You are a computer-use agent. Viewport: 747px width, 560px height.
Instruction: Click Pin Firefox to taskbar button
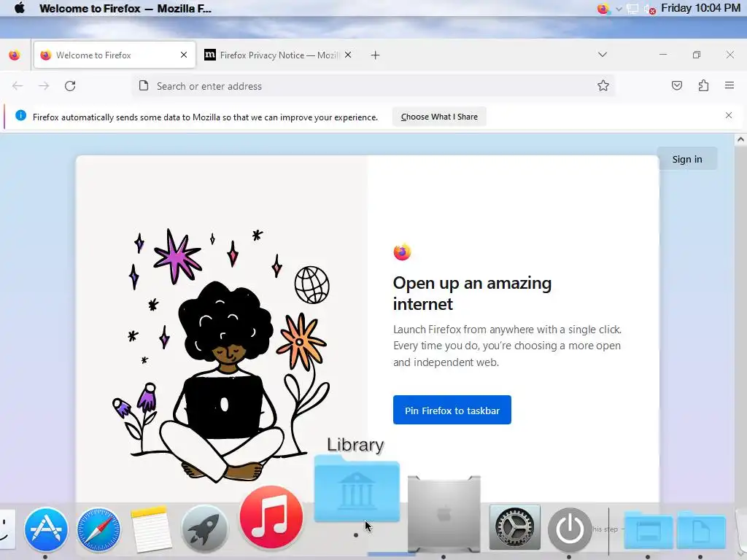(x=452, y=410)
